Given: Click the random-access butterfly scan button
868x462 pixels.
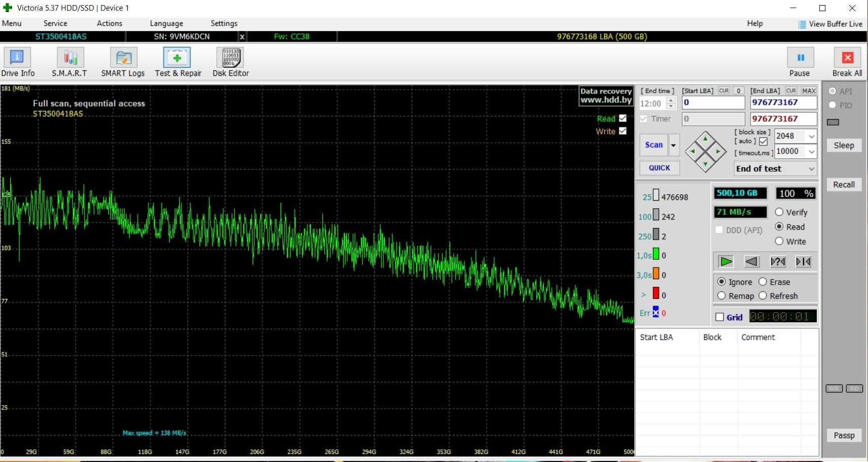Looking at the screenshot, I should click(778, 261).
